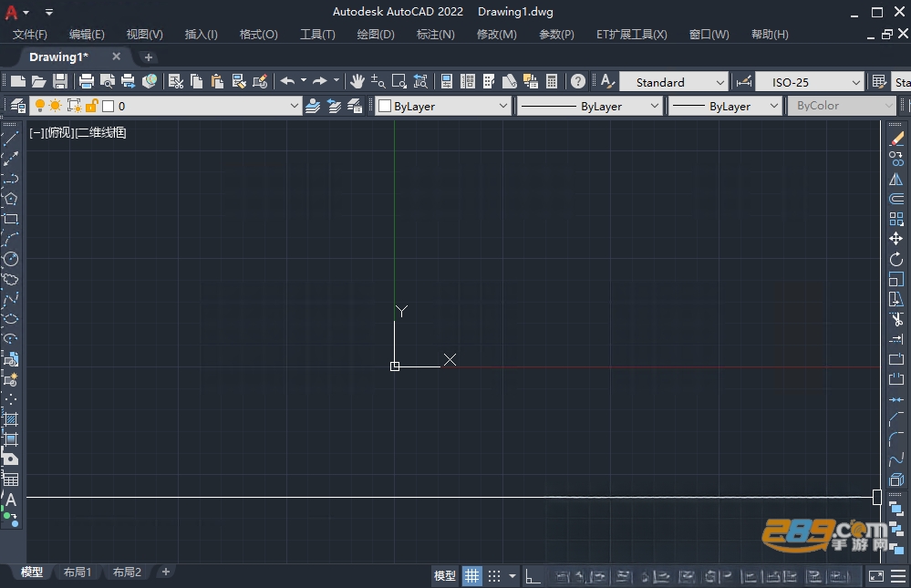Image resolution: width=911 pixels, height=588 pixels.
Task: Toggle layer 0 freeze sun icon
Action: point(56,106)
